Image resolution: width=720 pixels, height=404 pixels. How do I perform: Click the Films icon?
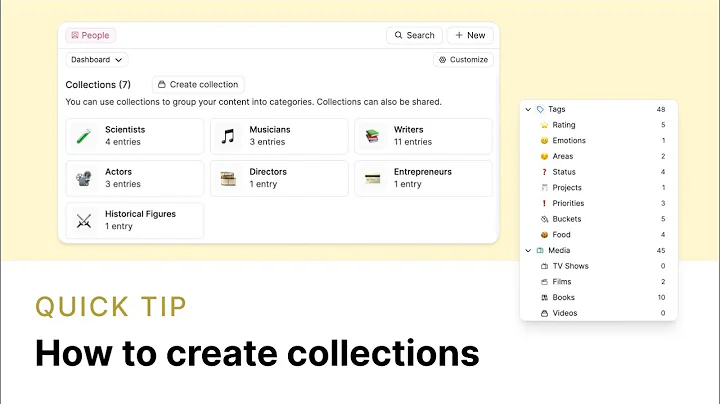click(544, 281)
